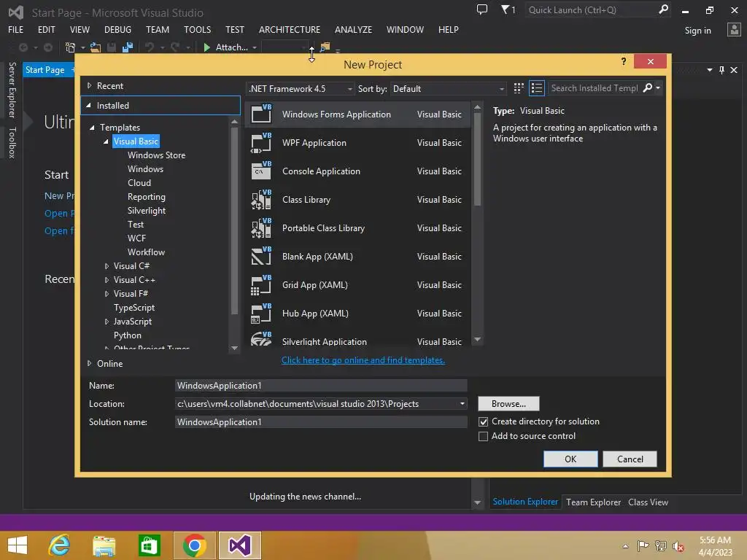Collapse the Visual Basic node
This screenshot has height=560, width=747.
tap(107, 141)
